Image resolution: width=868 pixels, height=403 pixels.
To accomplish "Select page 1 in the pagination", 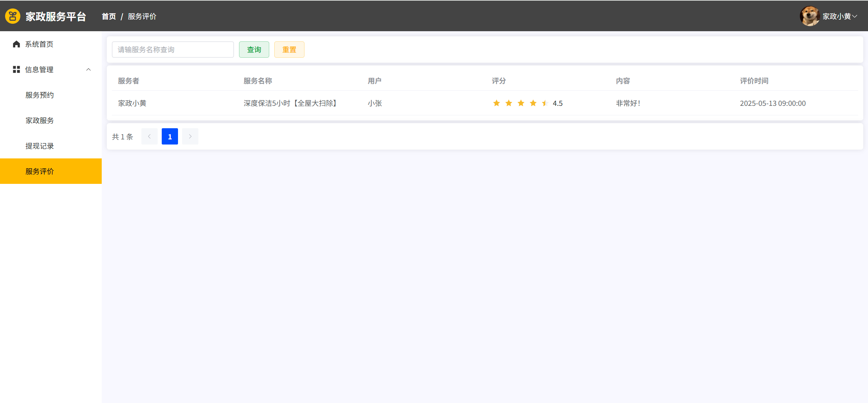I will pyautogui.click(x=170, y=136).
